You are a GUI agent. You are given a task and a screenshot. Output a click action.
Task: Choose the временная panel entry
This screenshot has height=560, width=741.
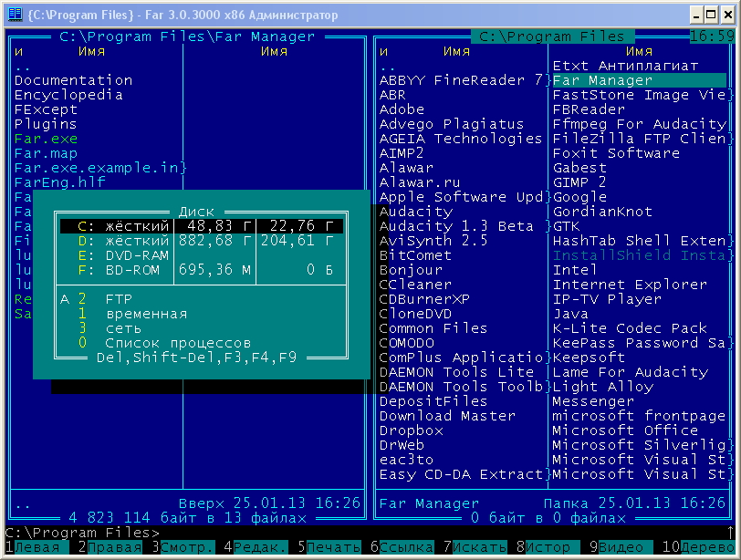point(202,314)
